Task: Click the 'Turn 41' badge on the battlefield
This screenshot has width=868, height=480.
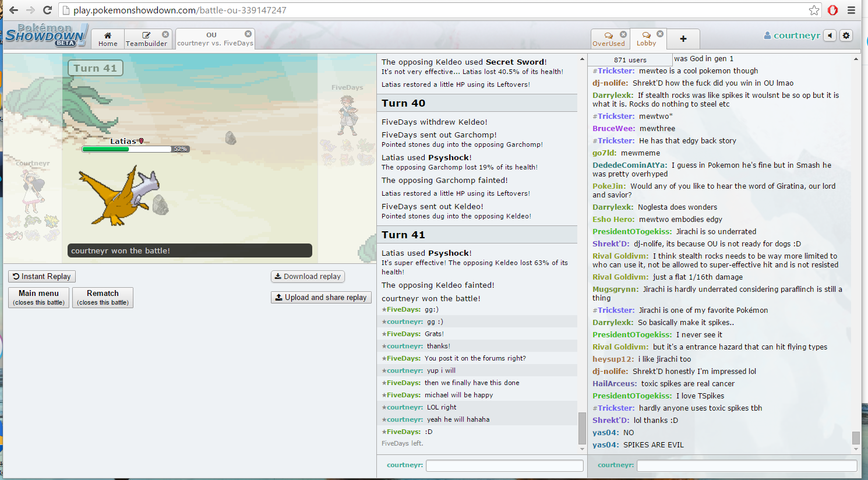Action: pos(96,68)
